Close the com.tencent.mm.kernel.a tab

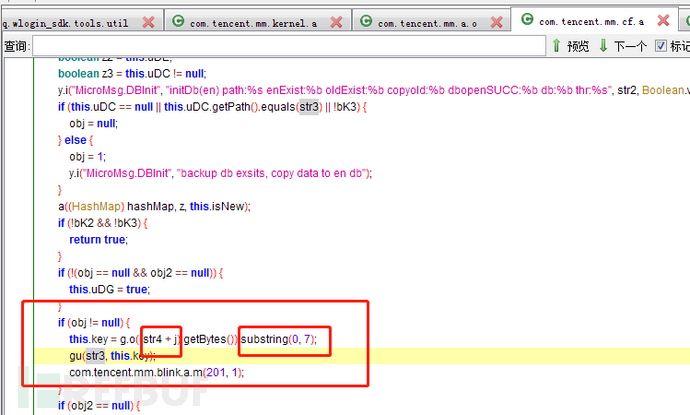pos(336,22)
